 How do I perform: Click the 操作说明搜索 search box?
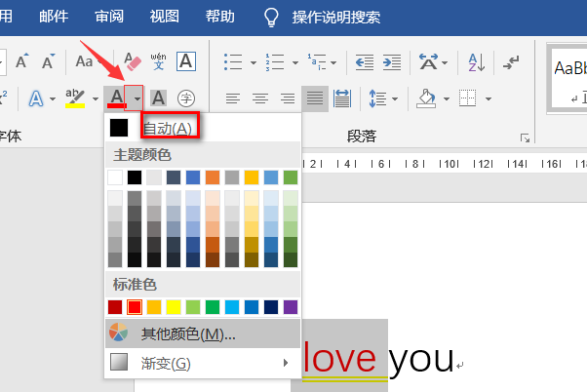[336, 18]
